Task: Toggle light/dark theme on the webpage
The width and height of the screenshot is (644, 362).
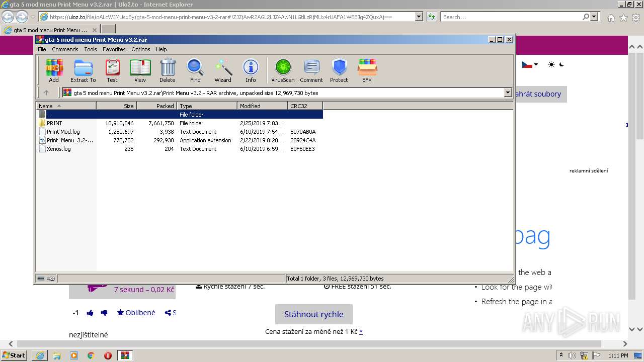Action: tap(556, 64)
